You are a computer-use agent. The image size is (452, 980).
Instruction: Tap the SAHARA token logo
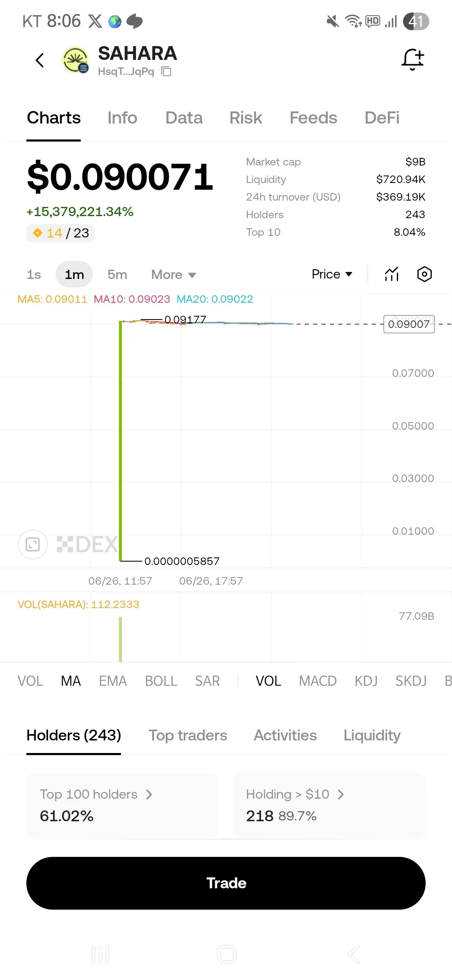point(75,60)
